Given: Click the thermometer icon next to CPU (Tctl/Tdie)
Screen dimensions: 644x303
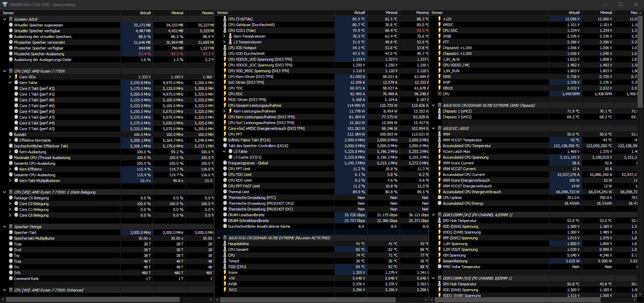Looking at the screenshot, I should pos(225,19).
